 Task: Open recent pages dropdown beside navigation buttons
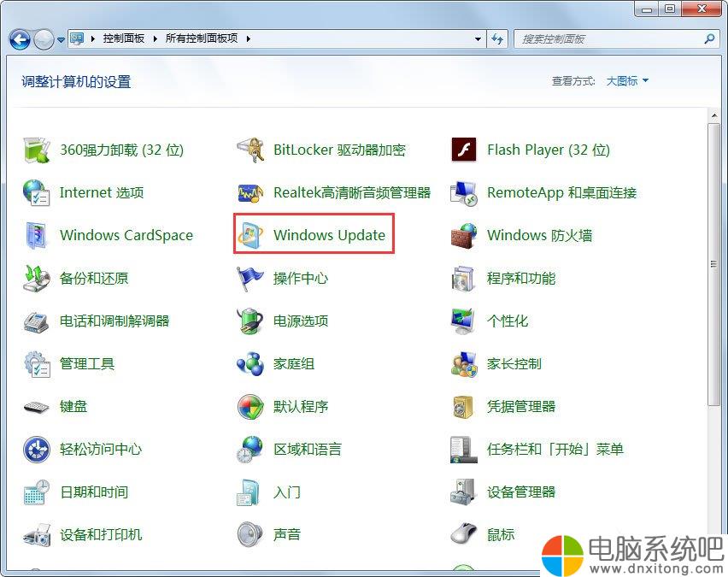point(61,40)
